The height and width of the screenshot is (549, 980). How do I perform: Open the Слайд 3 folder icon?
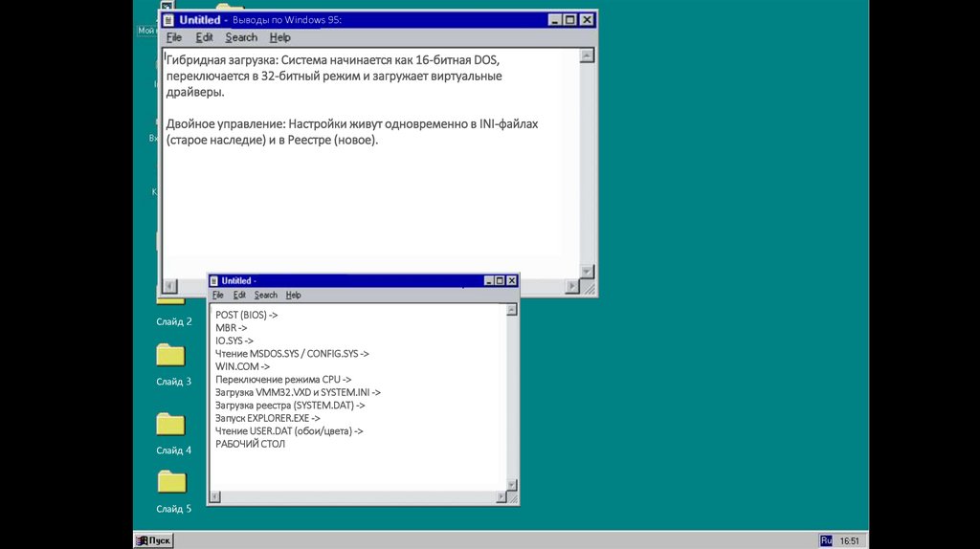click(171, 355)
